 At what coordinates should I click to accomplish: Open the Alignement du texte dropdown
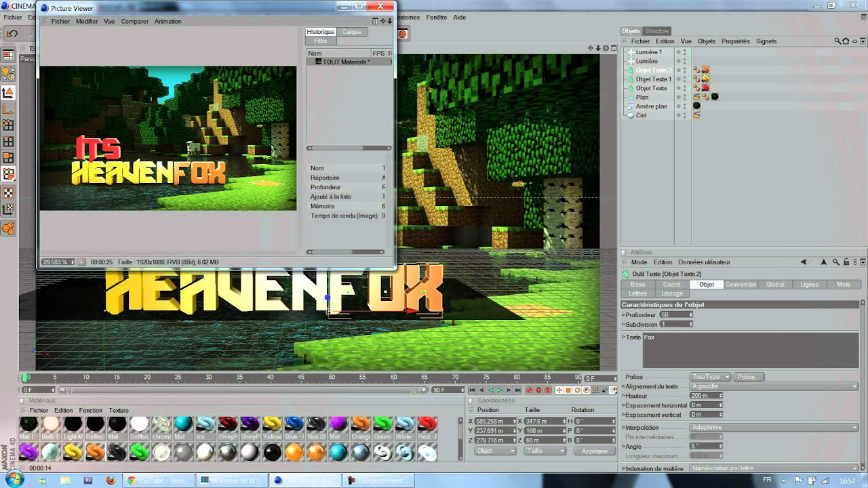(x=774, y=386)
